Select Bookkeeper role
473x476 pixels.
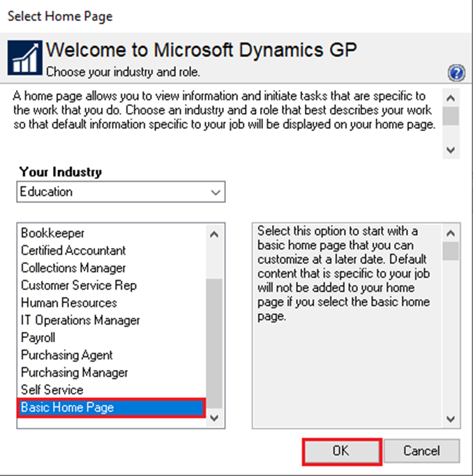[112, 233]
